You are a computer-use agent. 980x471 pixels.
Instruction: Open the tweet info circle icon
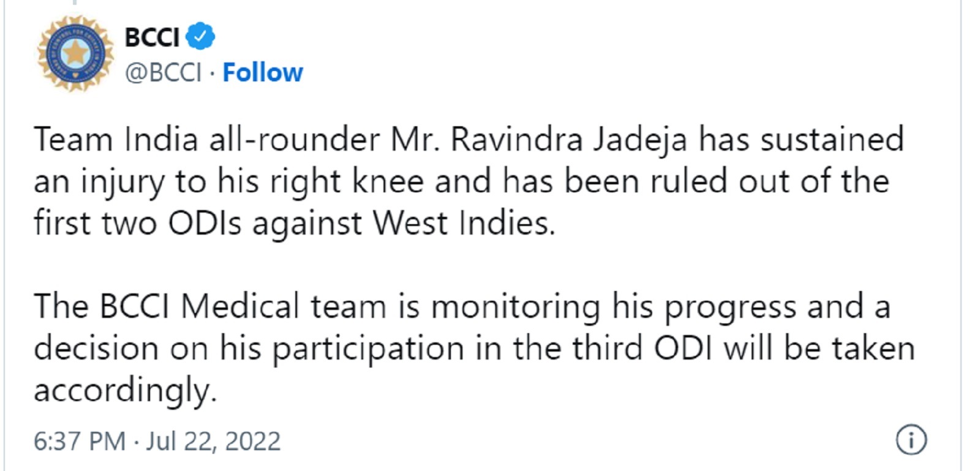tap(911, 440)
